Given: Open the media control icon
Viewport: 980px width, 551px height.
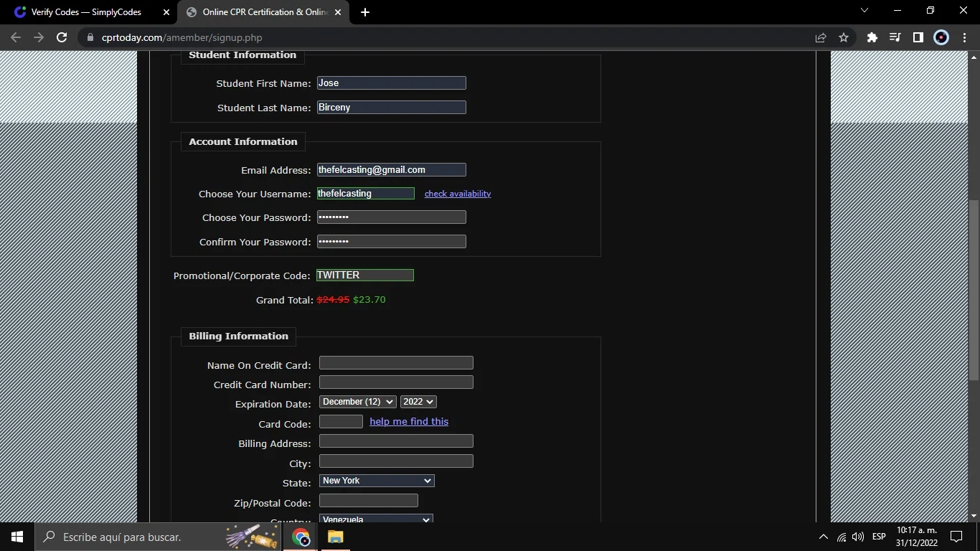Looking at the screenshot, I should (895, 37).
